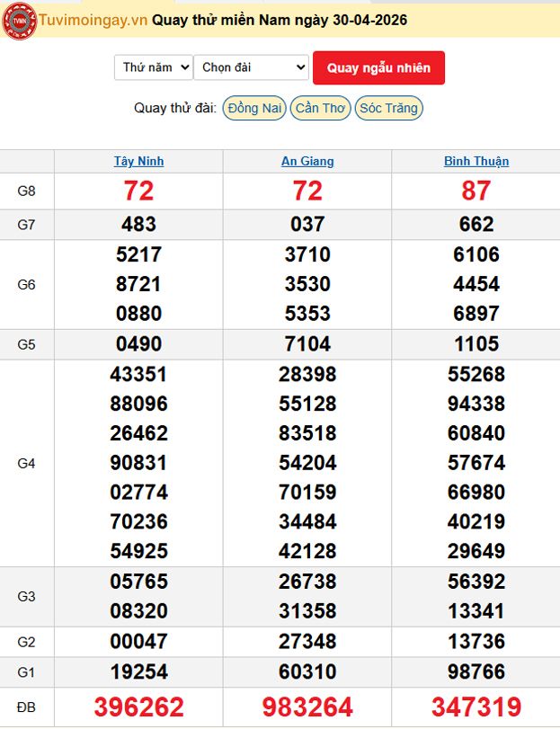Click special prize 983264
Viewport: 560px width, 729px height.
307,707
